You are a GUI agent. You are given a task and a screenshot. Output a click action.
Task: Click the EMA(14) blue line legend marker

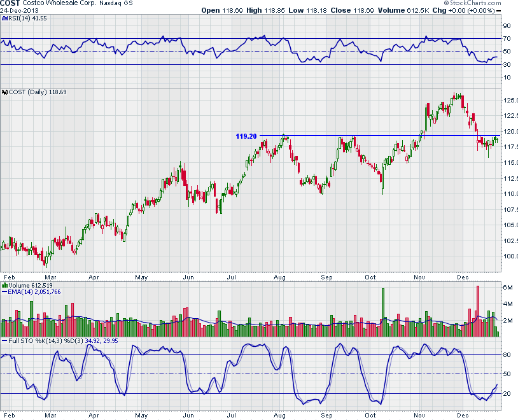coord(4,292)
